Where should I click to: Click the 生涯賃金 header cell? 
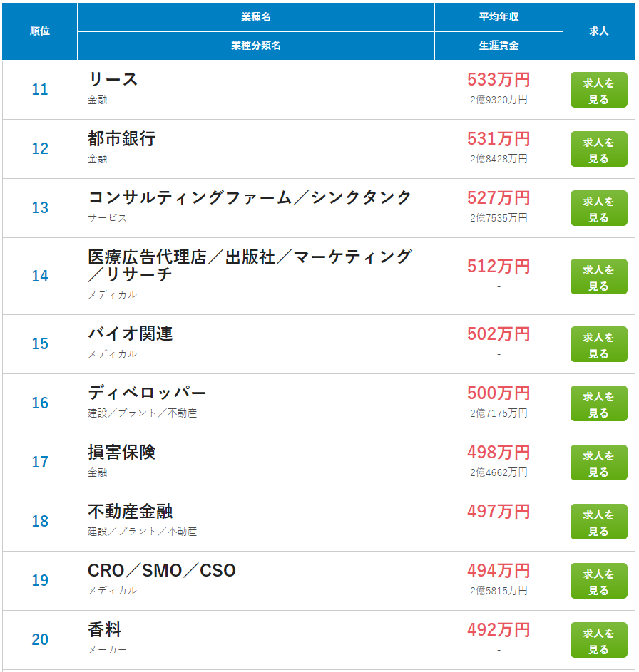tap(499, 46)
